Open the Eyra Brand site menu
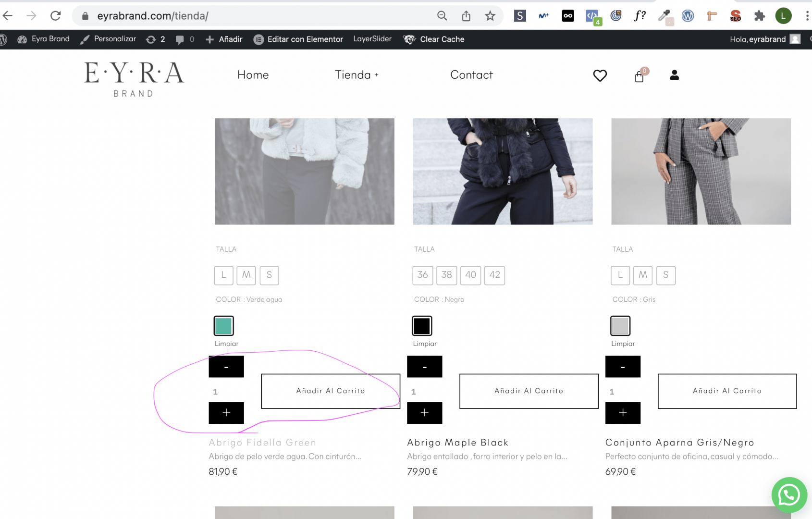Viewport: 812px width, 519px height. 44,39
